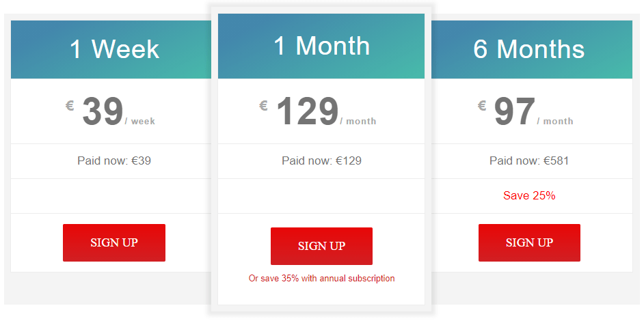
Task: Click the 'Paid now: €129' text
Action: click(x=321, y=160)
